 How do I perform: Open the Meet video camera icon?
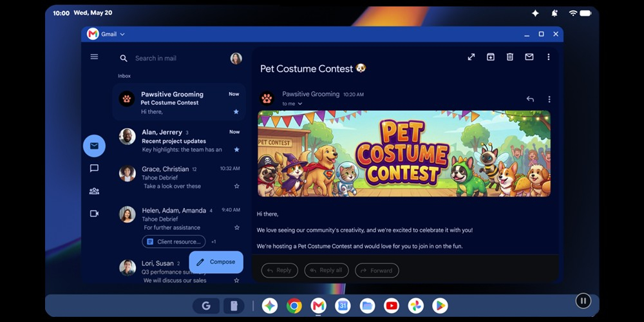94,214
